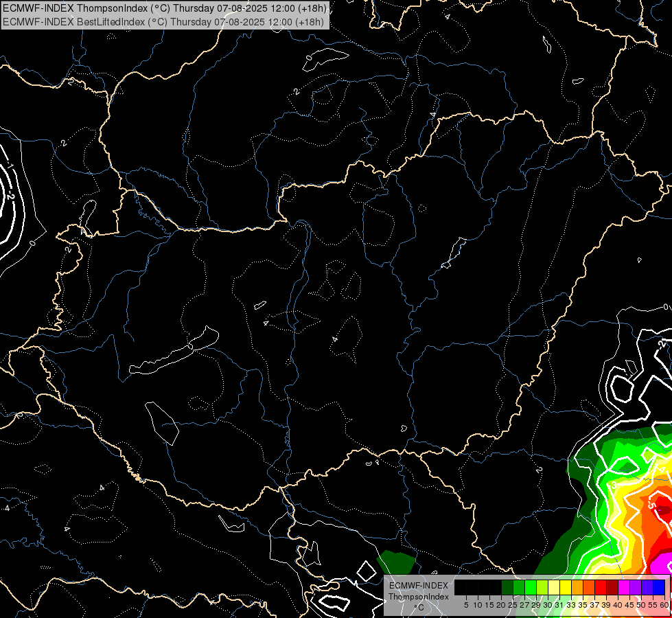The image size is (672, 618).
Task: Pick the bright yellow 31-33 legend swatch
Action: pyautogui.click(x=566, y=587)
